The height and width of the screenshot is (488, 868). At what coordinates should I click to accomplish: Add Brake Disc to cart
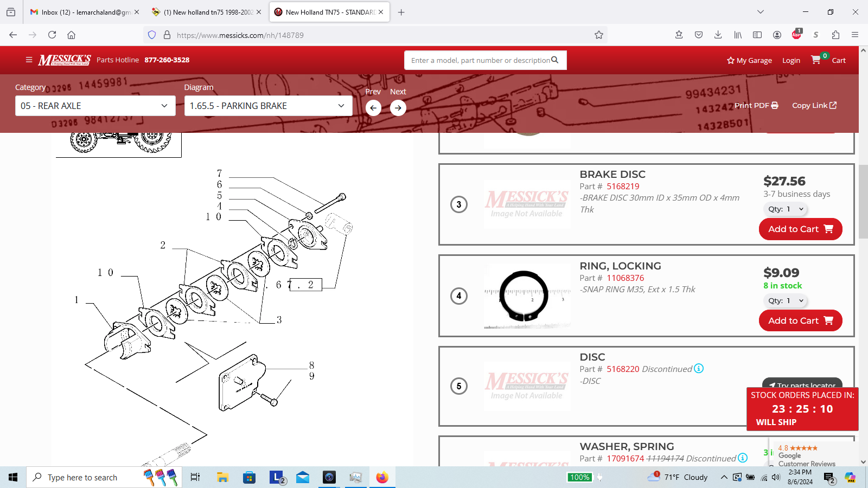(800, 229)
